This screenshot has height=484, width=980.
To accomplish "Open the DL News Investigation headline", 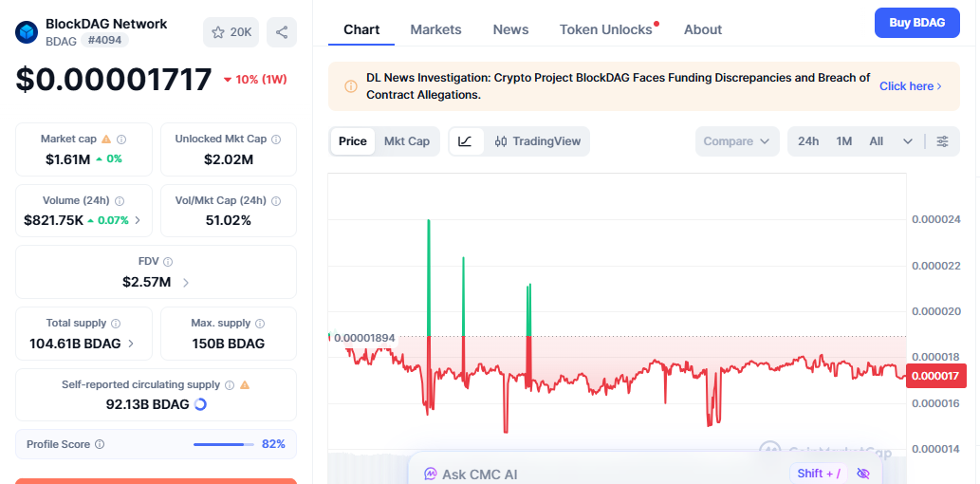I will (x=619, y=86).
